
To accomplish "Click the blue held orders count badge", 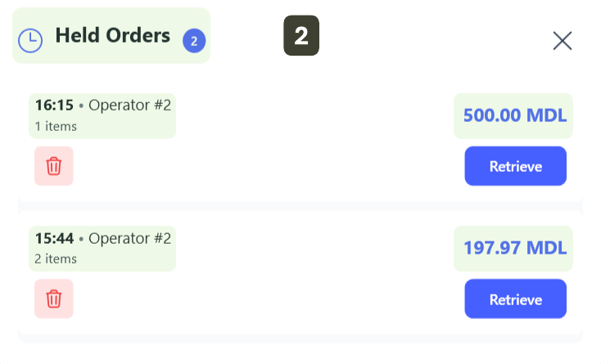I will click(194, 41).
